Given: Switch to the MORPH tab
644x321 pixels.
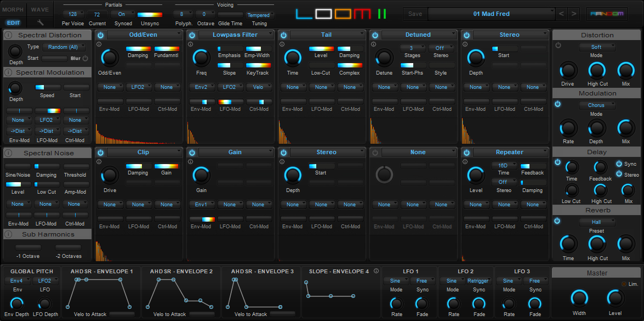Looking at the screenshot, I should tap(13, 9).
